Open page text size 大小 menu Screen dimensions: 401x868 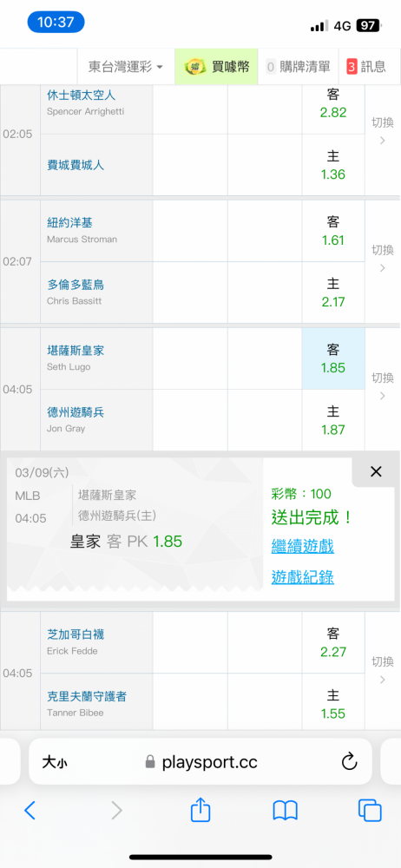click(x=55, y=763)
